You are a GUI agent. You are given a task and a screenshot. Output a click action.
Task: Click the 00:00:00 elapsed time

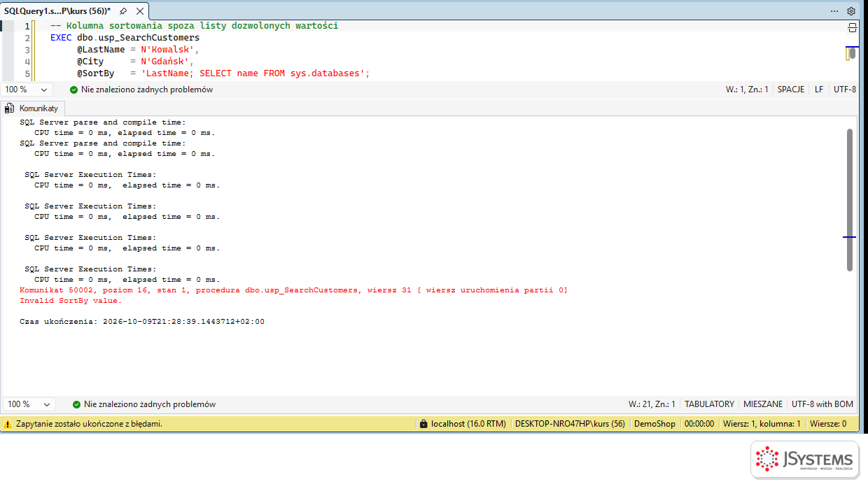699,424
